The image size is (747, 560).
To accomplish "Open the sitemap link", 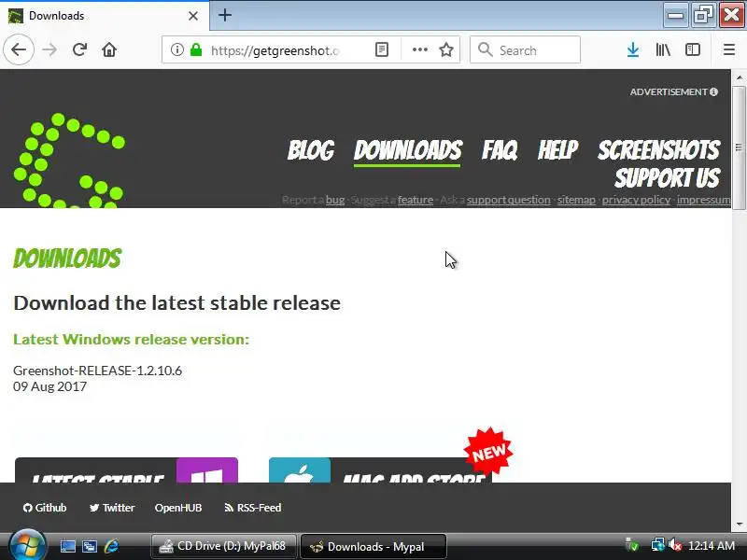I will (576, 200).
